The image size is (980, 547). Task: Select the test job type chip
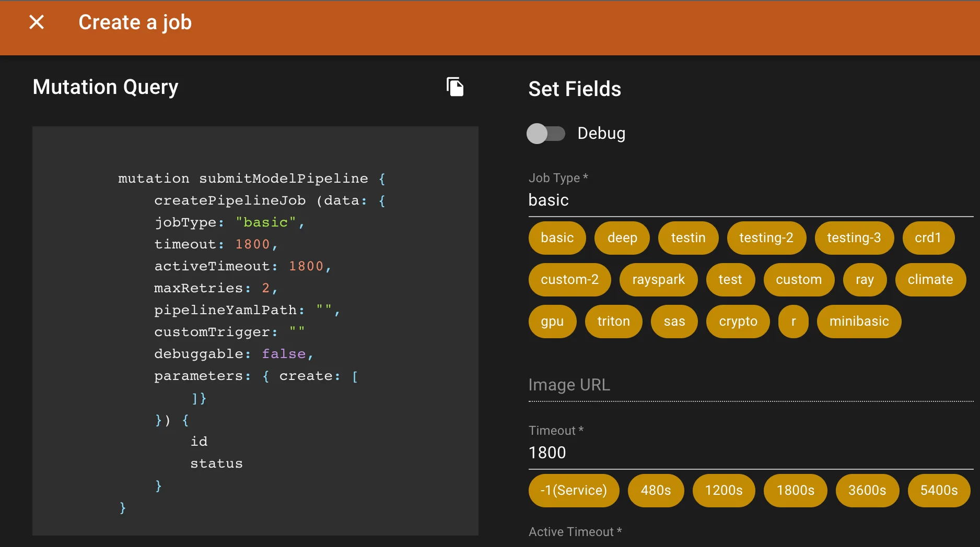coord(730,280)
